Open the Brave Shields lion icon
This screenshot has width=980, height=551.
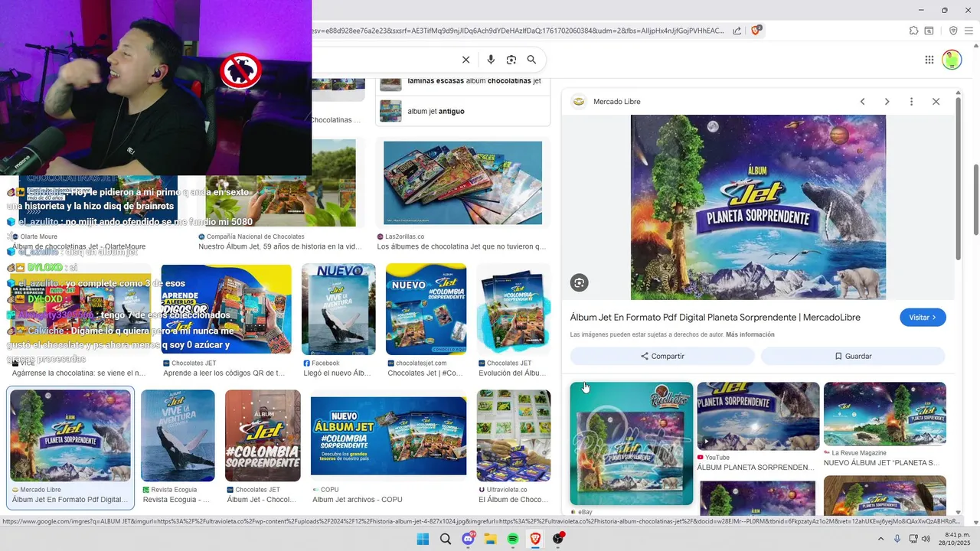click(756, 31)
